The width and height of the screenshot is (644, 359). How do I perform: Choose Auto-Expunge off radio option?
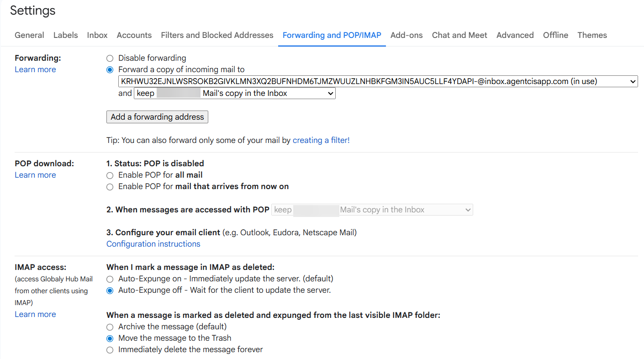(110, 290)
